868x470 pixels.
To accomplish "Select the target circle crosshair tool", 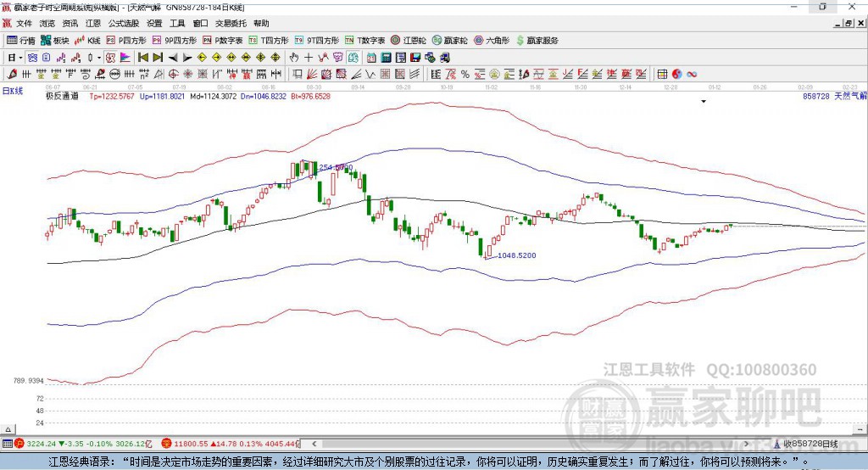I will click(173, 75).
